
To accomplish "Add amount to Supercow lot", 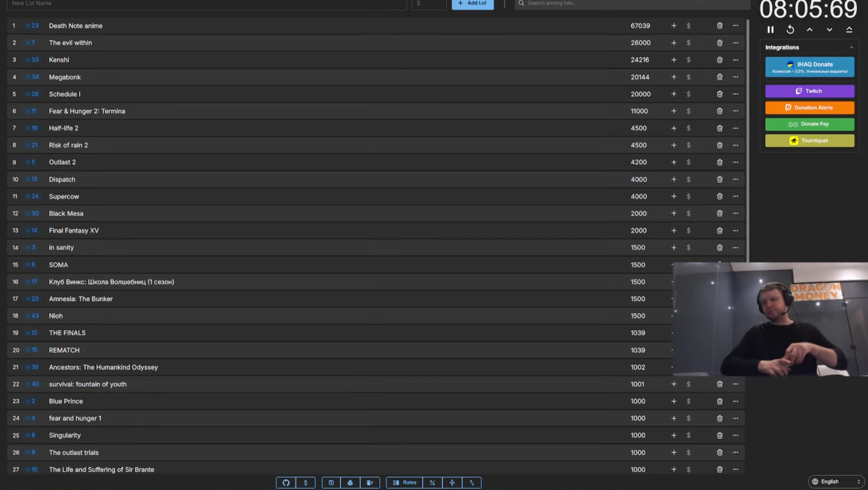I will pos(674,196).
